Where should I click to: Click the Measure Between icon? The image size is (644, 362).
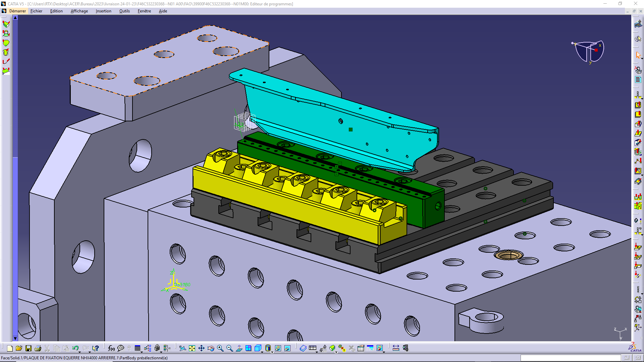(396, 348)
